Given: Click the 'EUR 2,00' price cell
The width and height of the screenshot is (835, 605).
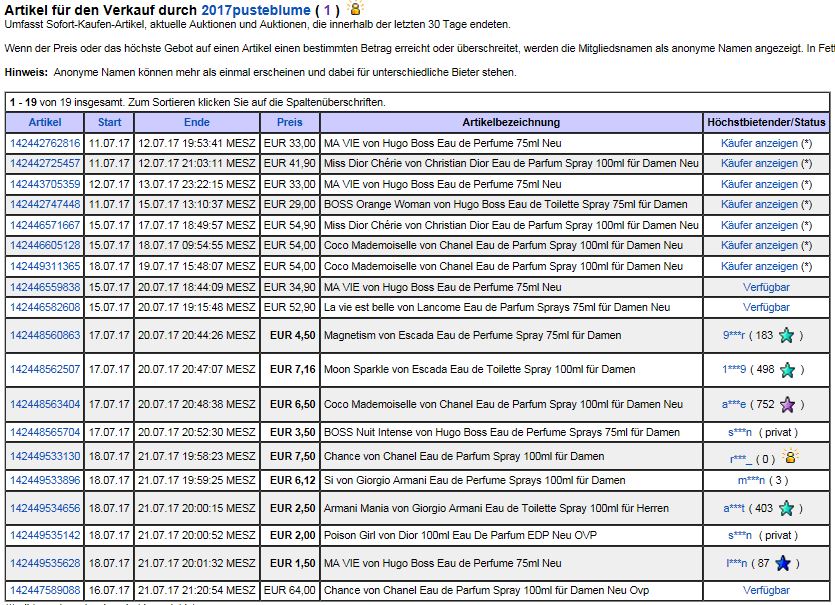Looking at the screenshot, I should [292, 535].
